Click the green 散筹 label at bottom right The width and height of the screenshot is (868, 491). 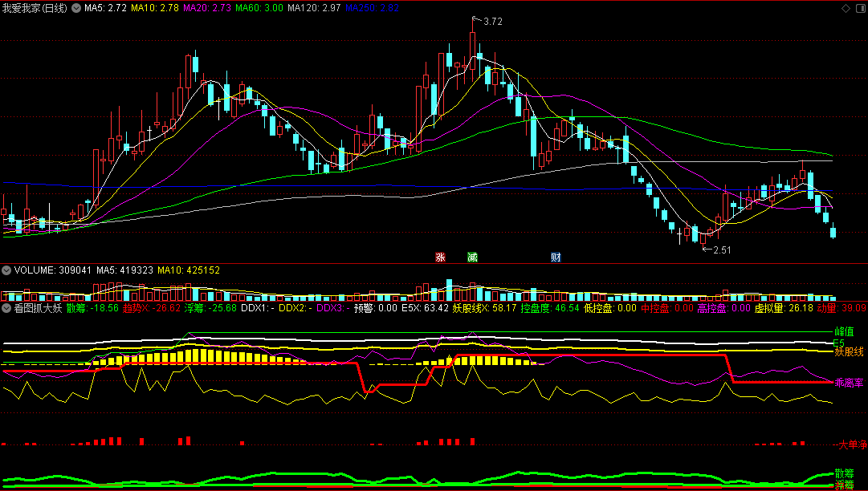coord(844,474)
